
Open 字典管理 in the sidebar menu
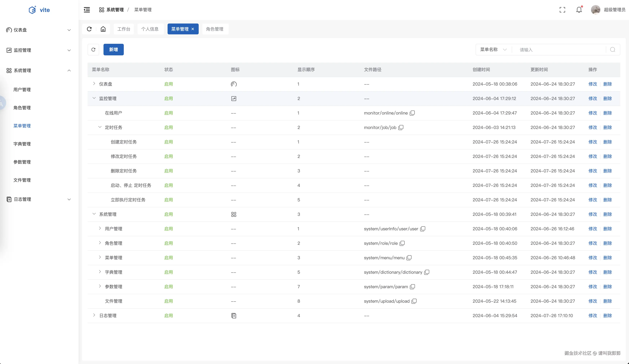pyautogui.click(x=22, y=144)
